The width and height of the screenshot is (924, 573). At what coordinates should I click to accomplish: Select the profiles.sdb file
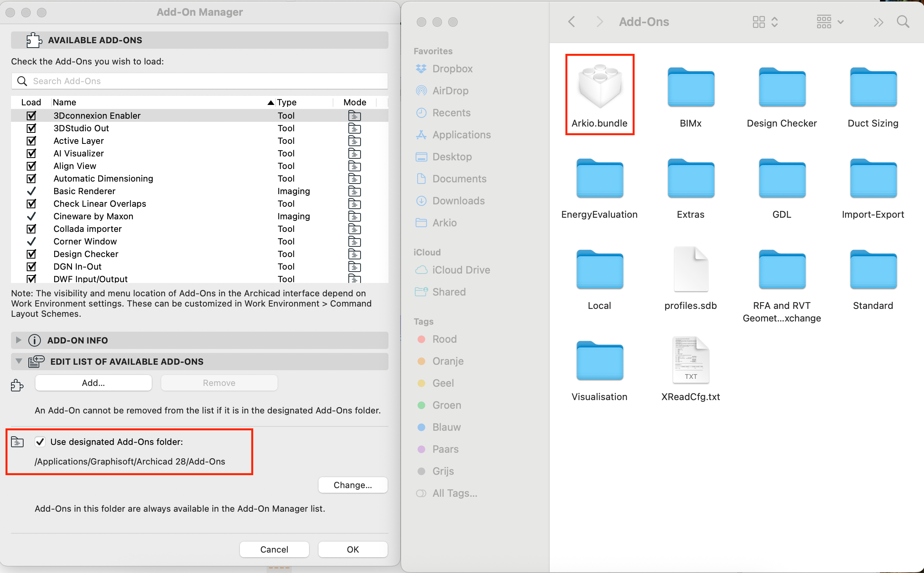pyautogui.click(x=691, y=269)
